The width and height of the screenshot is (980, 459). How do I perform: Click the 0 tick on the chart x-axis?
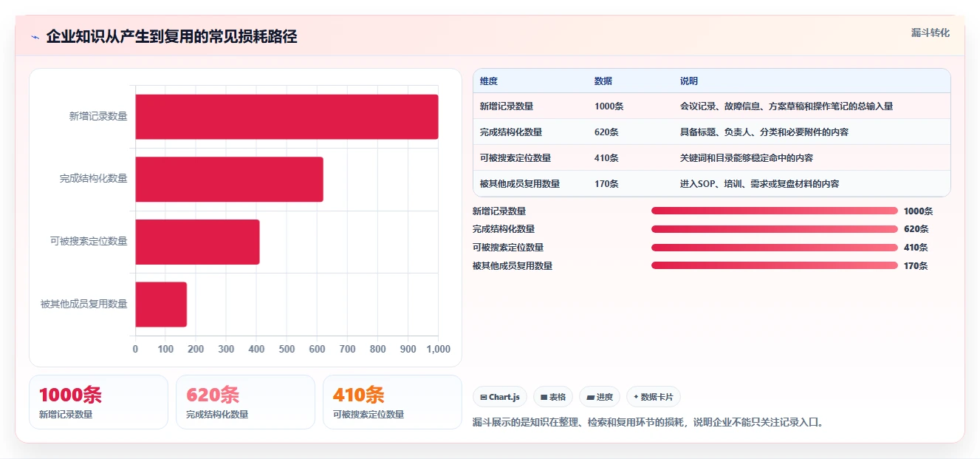point(135,349)
